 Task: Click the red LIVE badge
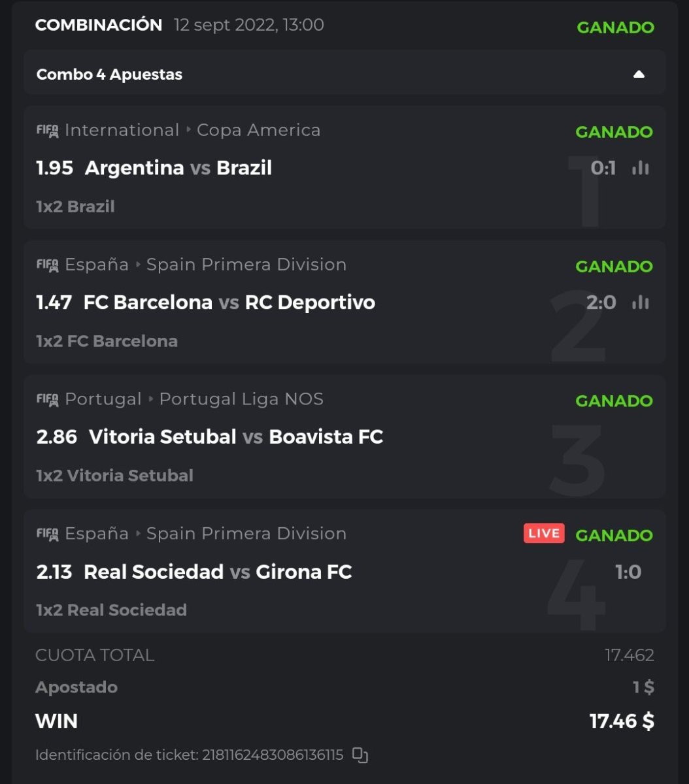(544, 534)
